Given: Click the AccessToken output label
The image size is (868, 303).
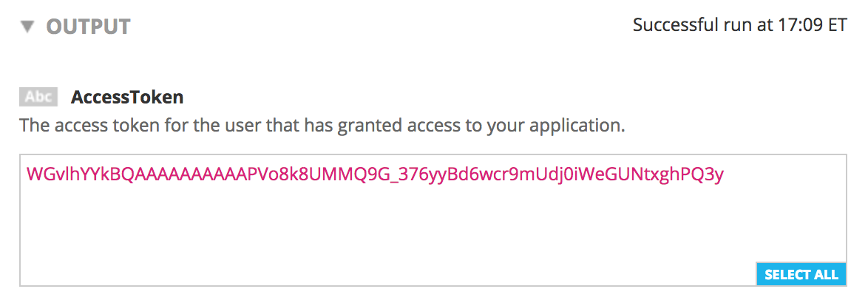Looking at the screenshot, I should pos(127,97).
